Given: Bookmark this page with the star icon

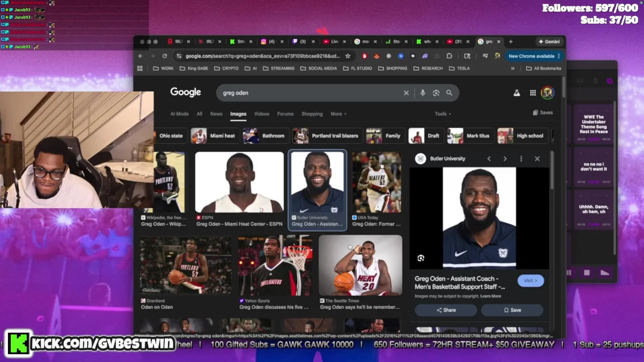Looking at the screenshot, I should [x=348, y=56].
